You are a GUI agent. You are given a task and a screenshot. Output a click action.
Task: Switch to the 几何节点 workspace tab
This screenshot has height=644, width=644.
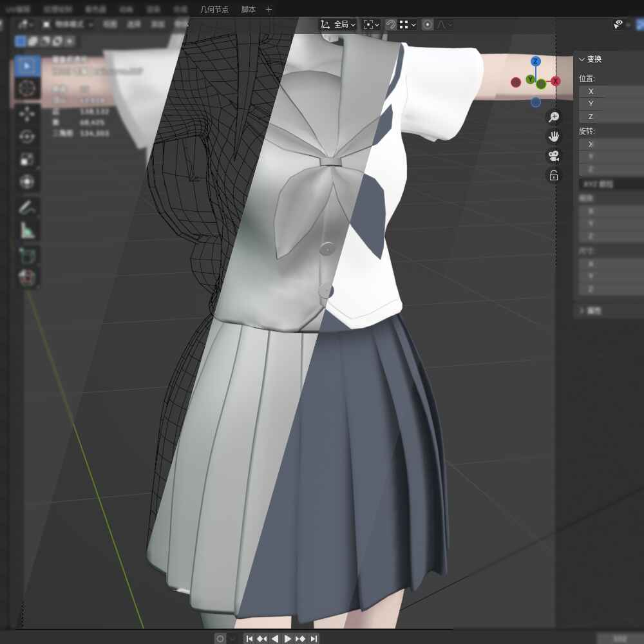[214, 9]
